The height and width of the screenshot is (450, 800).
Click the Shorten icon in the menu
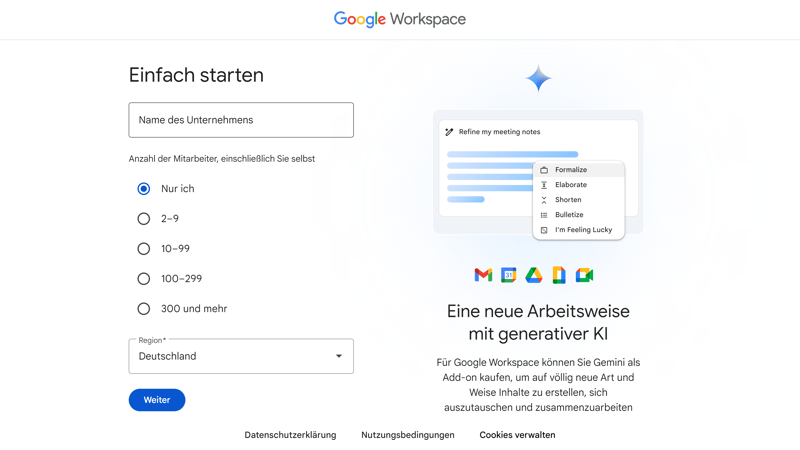click(544, 200)
